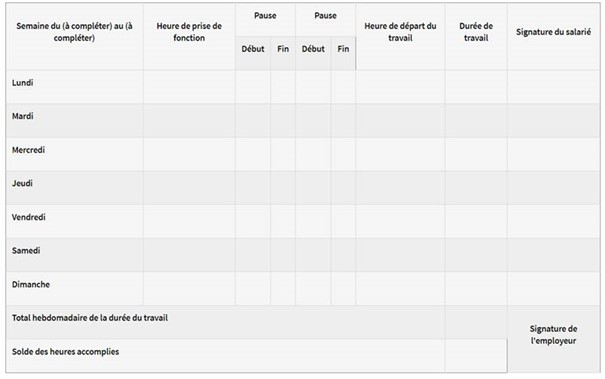Click the Mercredi row label
Viewport: 605px width, 379px height.
point(28,150)
